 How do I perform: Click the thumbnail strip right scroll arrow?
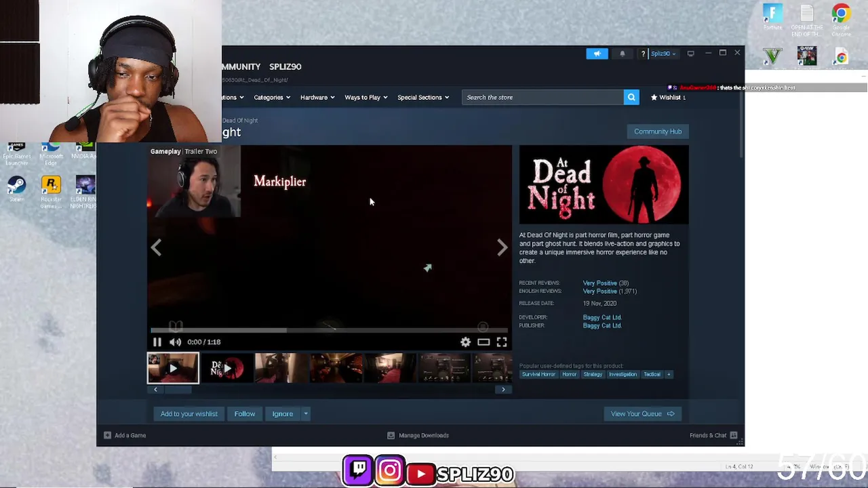[503, 390]
